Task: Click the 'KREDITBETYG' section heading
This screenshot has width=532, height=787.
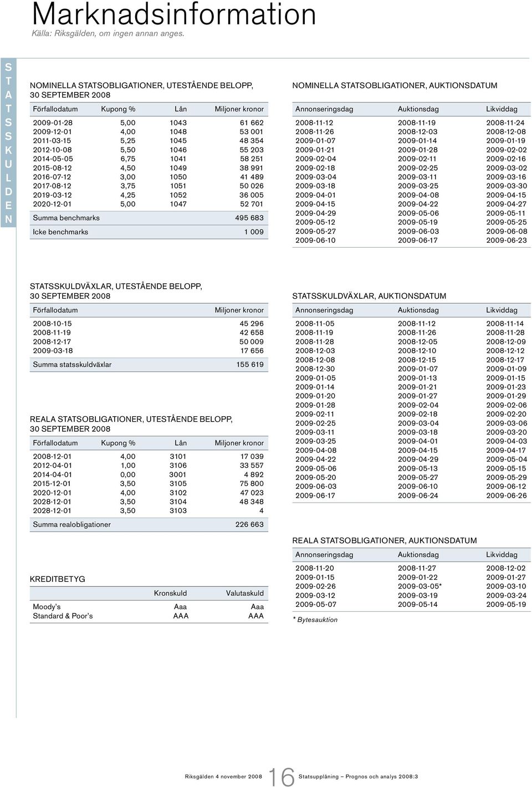Action: [x=58, y=579]
